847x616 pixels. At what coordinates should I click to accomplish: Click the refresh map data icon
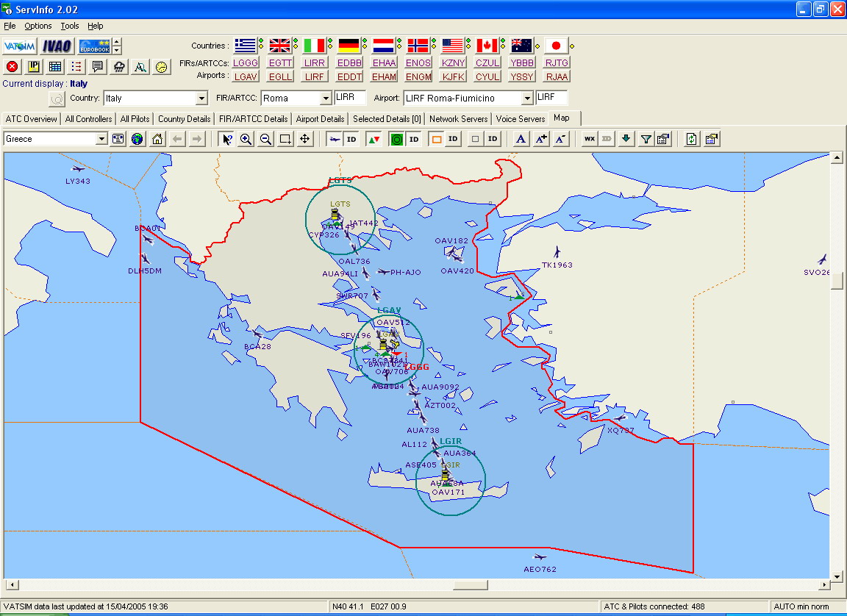(x=691, y=139)
